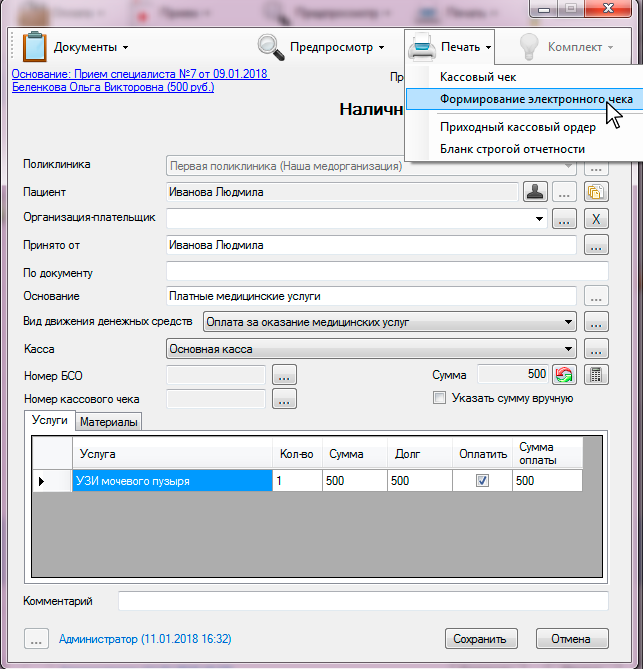Browse payer organizations with ellipsis button

coord(564,219)
